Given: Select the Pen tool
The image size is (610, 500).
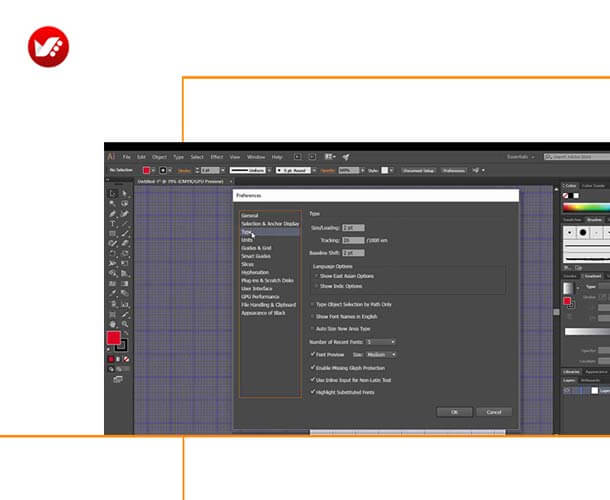Looking at the screenshot, I should click(113, 214).
